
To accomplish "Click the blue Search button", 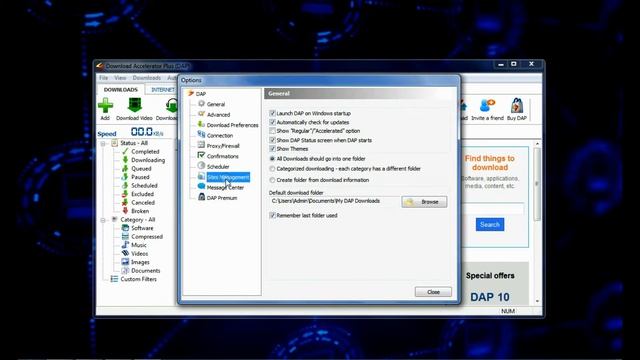I will point(490,224).
